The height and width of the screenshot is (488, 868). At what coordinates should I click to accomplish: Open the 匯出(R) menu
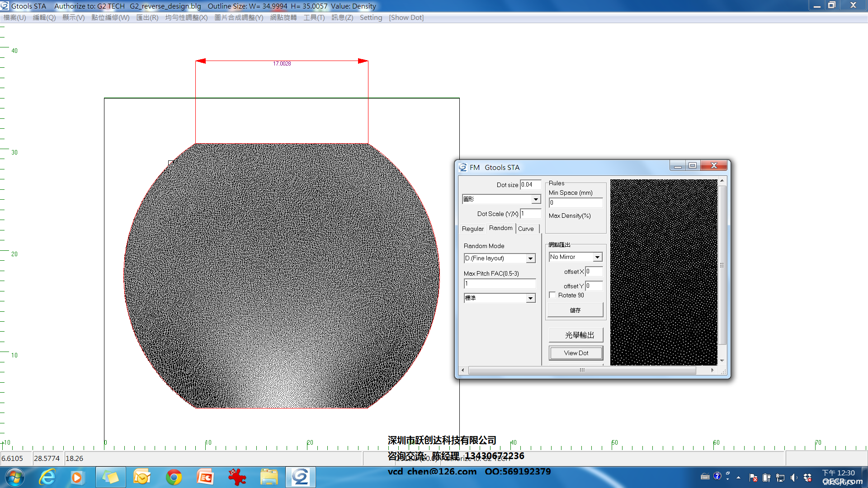[147, 18]
